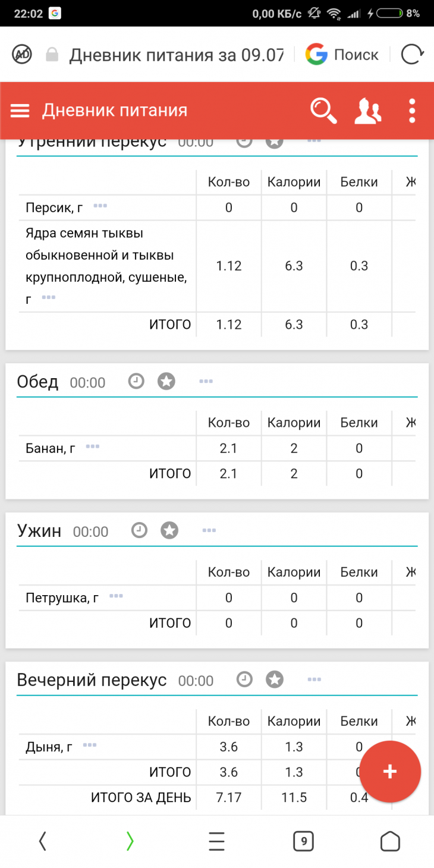
Task: Tap the Google Поиск search button
Action: [342, 55]
